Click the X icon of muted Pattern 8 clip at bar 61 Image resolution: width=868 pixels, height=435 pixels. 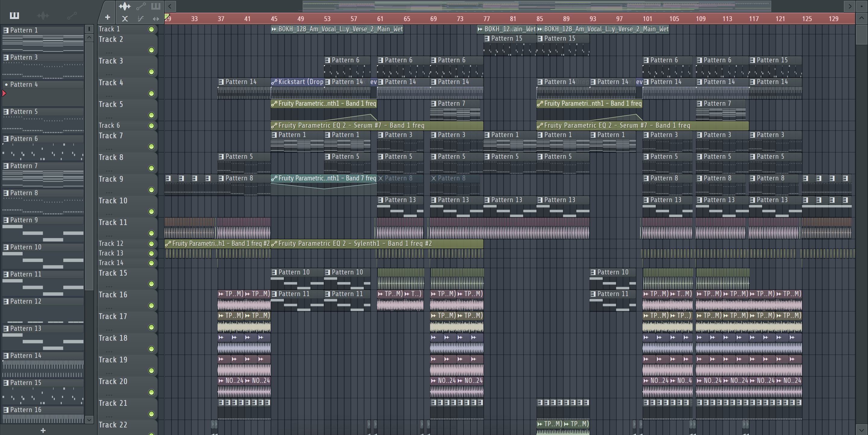point(381,178)
